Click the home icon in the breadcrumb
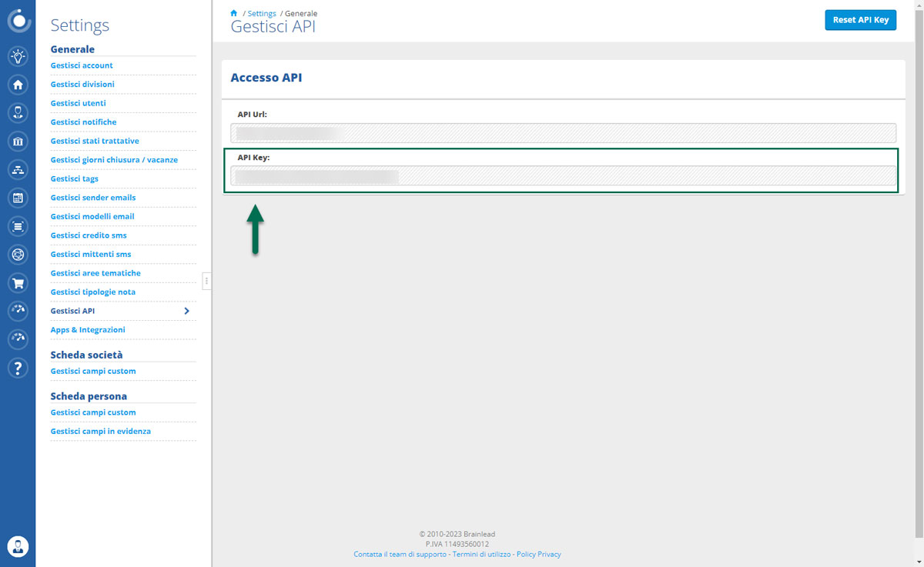The width and height of the screenshot is (924, 567). pos(234,13)
